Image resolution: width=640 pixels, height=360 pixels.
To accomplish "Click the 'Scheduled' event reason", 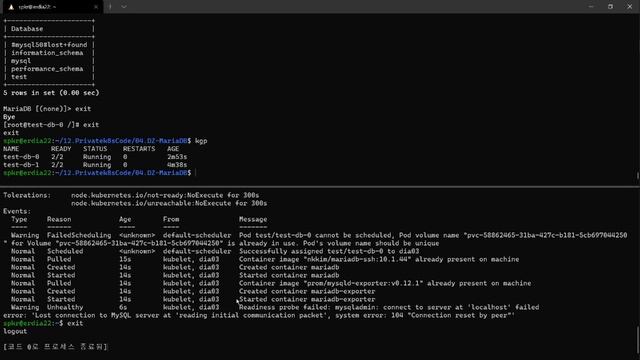I will click(x=65, y=251).
